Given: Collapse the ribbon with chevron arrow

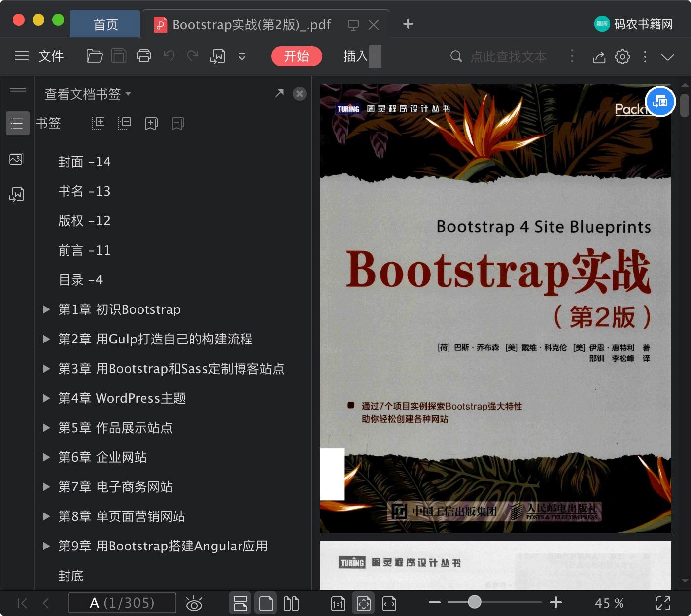Looking at the screenshot, I should [x=668, y=57].
